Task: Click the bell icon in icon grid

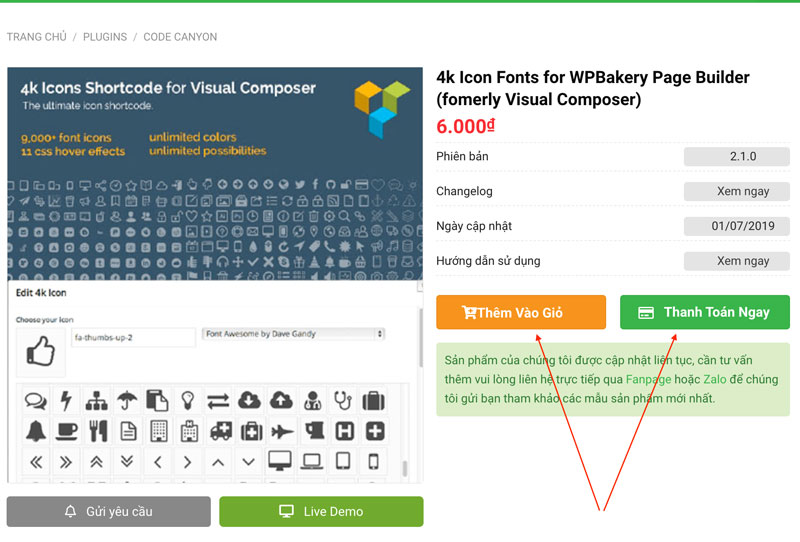Action: [x=36, y=431]
